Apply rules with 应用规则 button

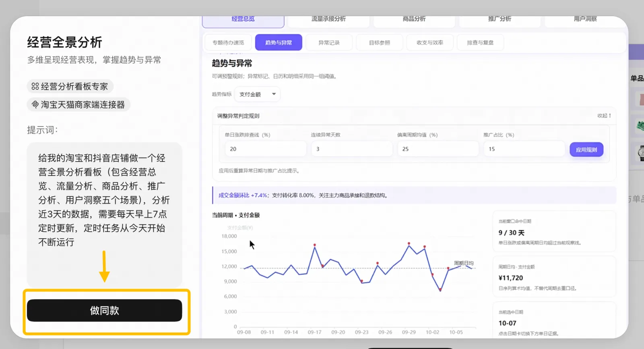point(586,150)
